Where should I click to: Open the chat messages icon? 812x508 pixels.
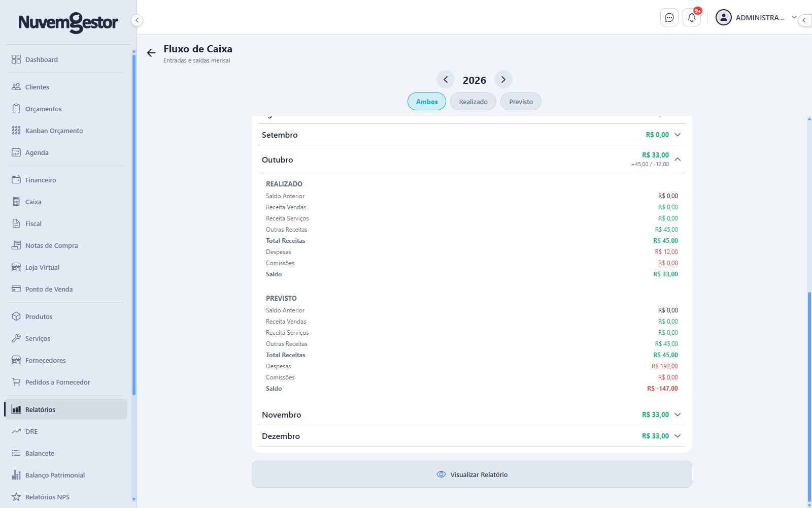[669, 18]
